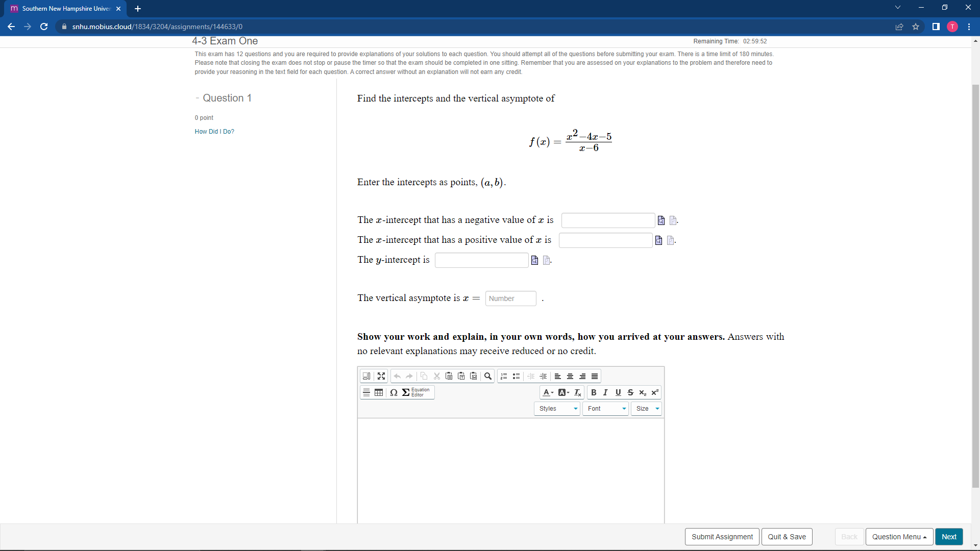Maximize the text editor
The width and height of the screenshot is (980, 551).
pos(381,376)
